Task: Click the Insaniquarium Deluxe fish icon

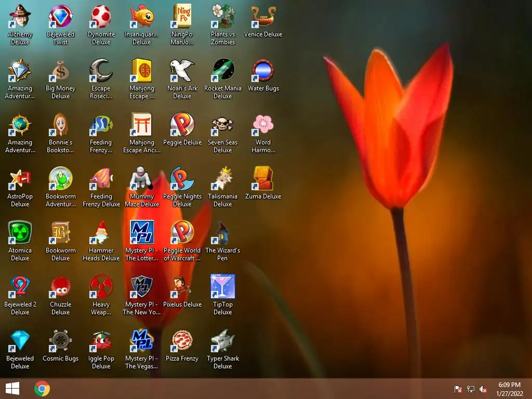Action: point(141,16)
